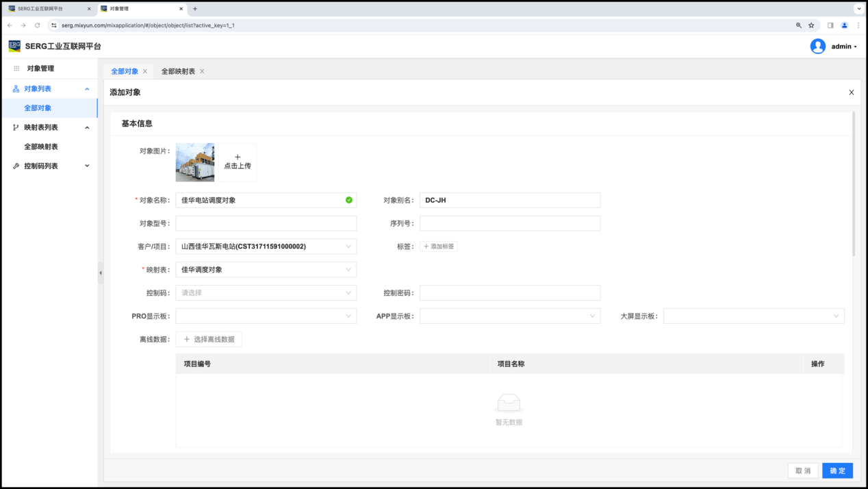Open the 客户/项目 dropdown
This screenshot has height=489, width=868.
(266, 247)
